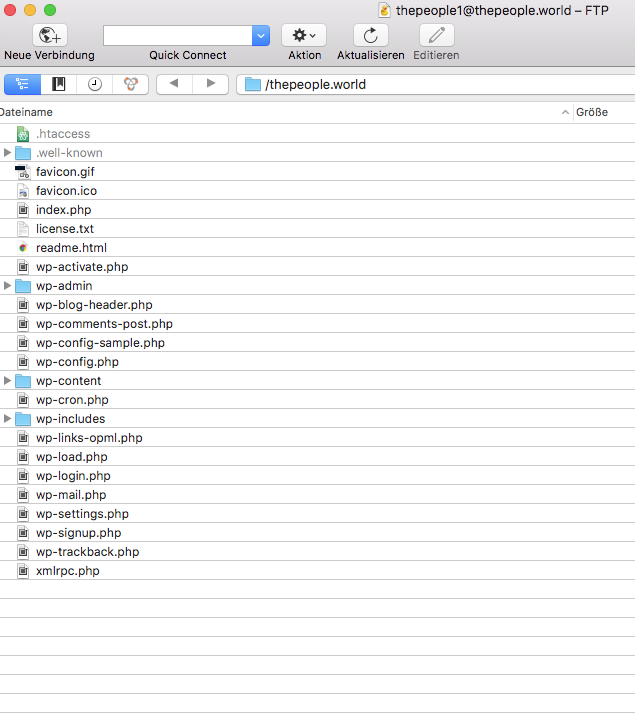Screen dimensions: 635x724
Task: Switch to the file browser outline view
Action: (23, 84)
